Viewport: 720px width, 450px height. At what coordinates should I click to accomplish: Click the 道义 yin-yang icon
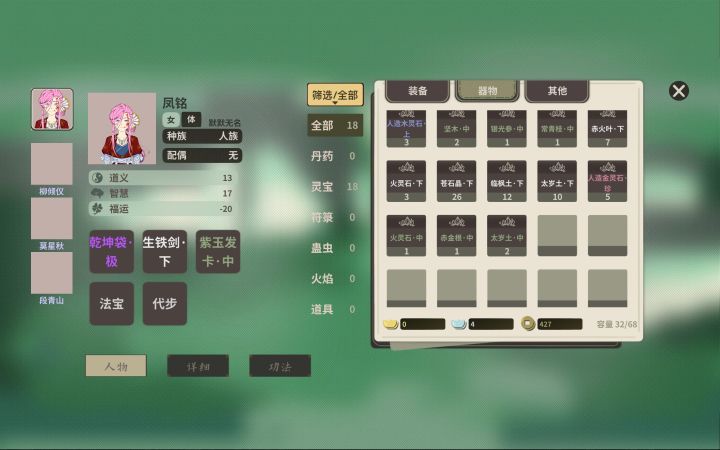97,178
